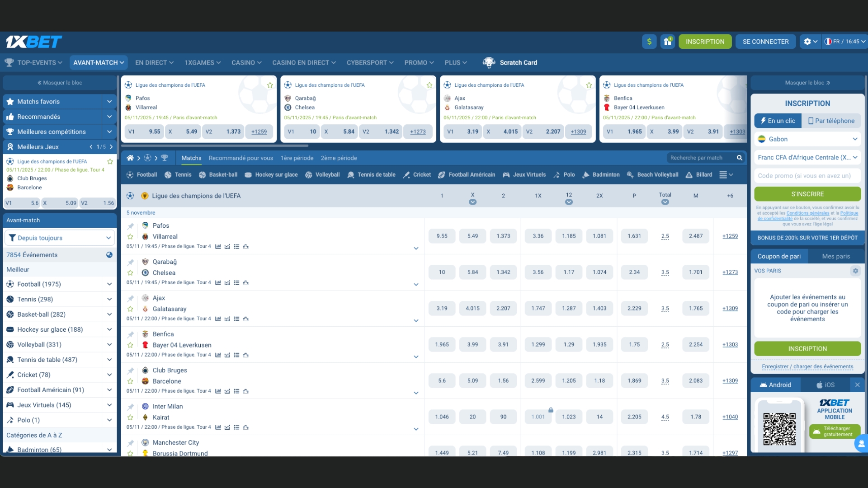Viewport: 868px width, 488px height.
Task: Open the Basket-ball sport tab icon
Action: (x=202, y=175)
